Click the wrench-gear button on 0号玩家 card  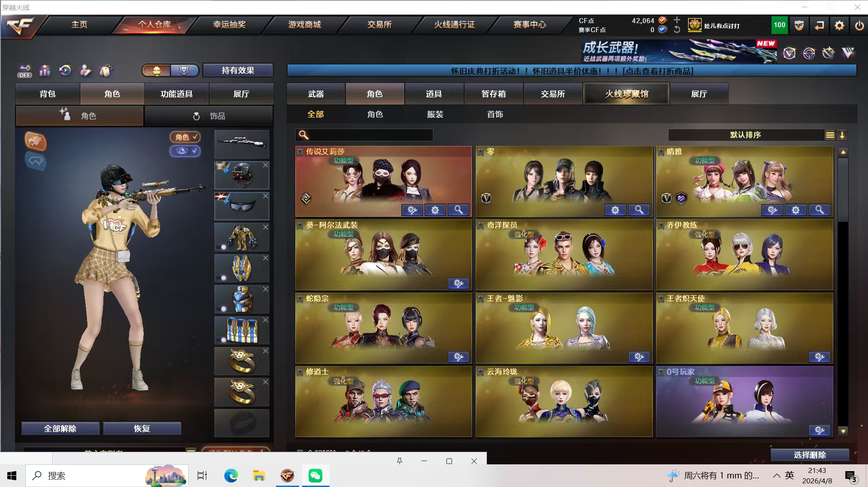click(x=820, y=430)
